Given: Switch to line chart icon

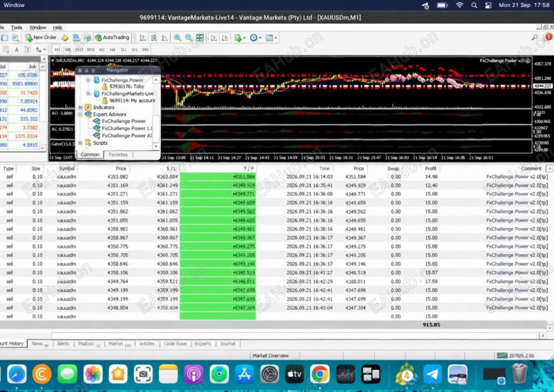Looking at the screenshot, I should point(165,38).
